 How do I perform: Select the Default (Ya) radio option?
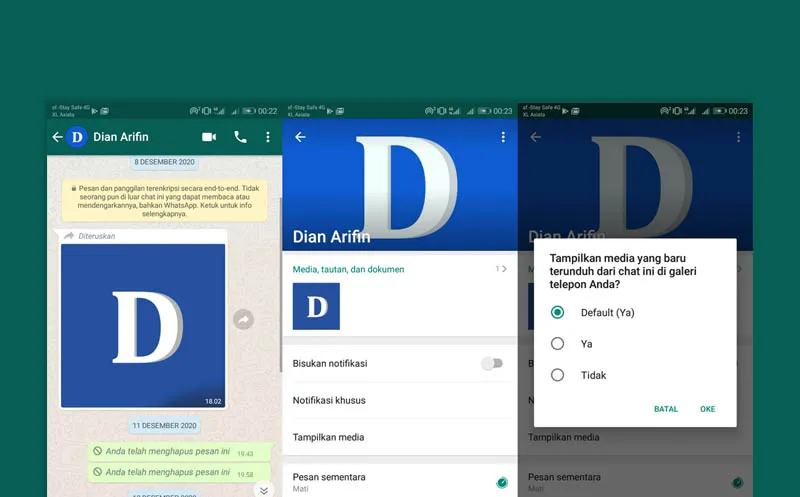click(558, 312)
